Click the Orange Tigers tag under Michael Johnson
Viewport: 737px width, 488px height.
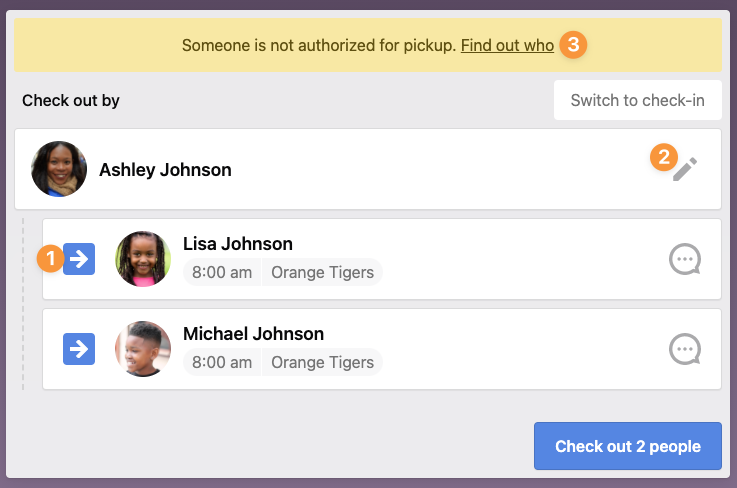tap(322, 363)
